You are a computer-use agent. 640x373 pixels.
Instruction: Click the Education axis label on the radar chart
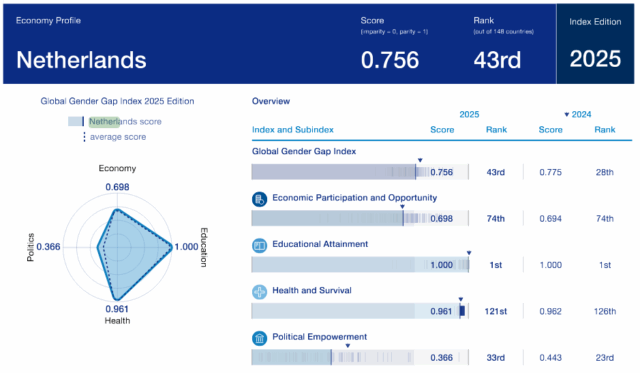(204, 247)
